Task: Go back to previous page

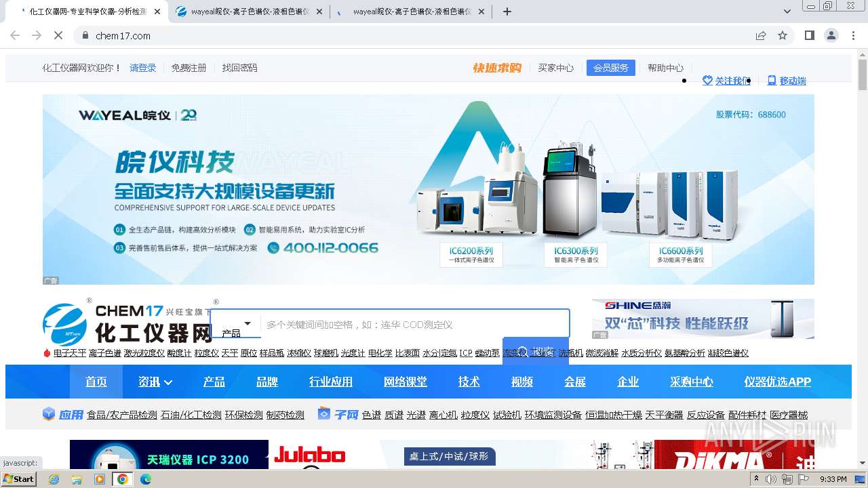Action: pyautogui.click(x=15, y=35)
